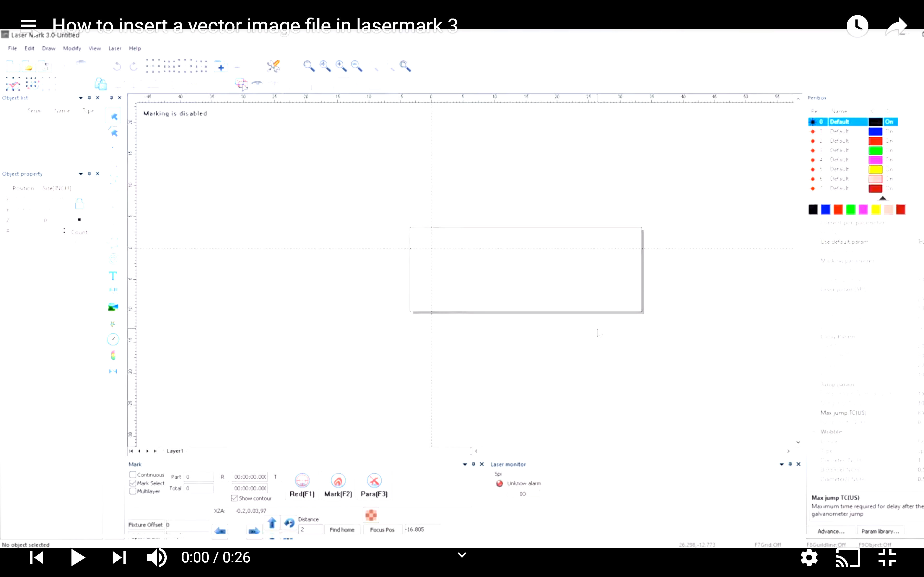Open the Para(F3) parameters icon
Image resolution: width=924 pixels, height=577 pixels.
click(374, 481)
